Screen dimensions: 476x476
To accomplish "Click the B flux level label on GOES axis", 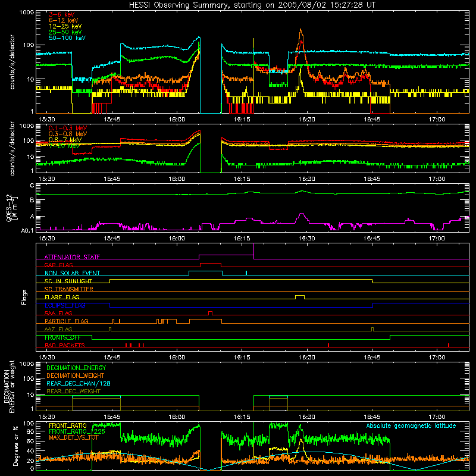I will click(32, 201).
